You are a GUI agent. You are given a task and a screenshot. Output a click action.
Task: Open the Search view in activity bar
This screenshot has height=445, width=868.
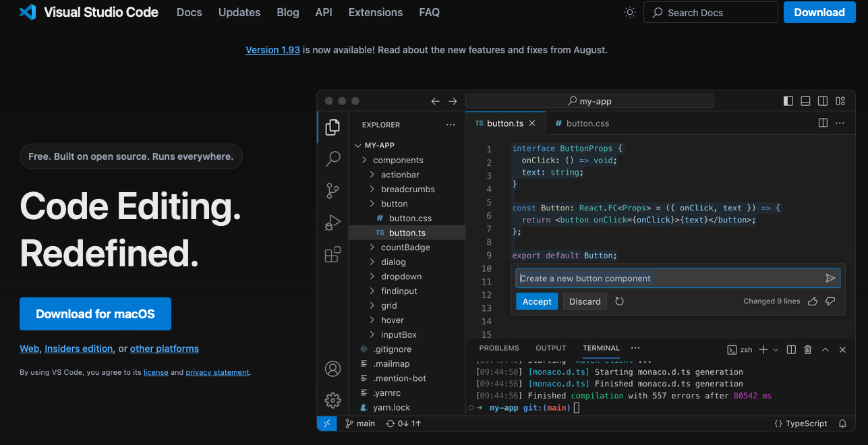332,158
